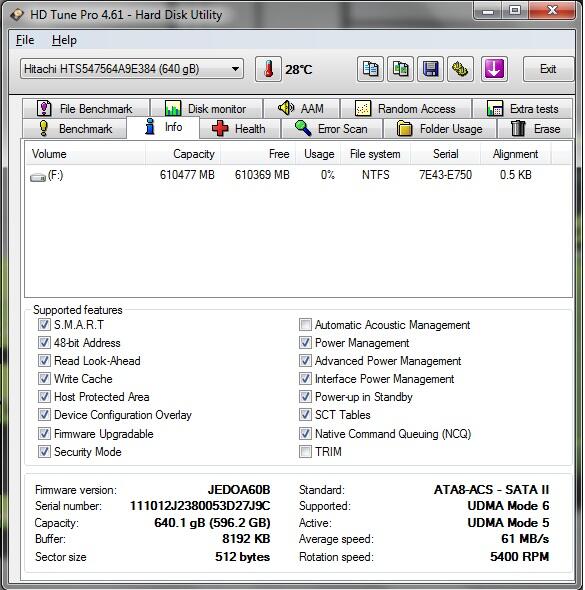
Task: Open the File Benchmark tab
Action: (86, 108)
